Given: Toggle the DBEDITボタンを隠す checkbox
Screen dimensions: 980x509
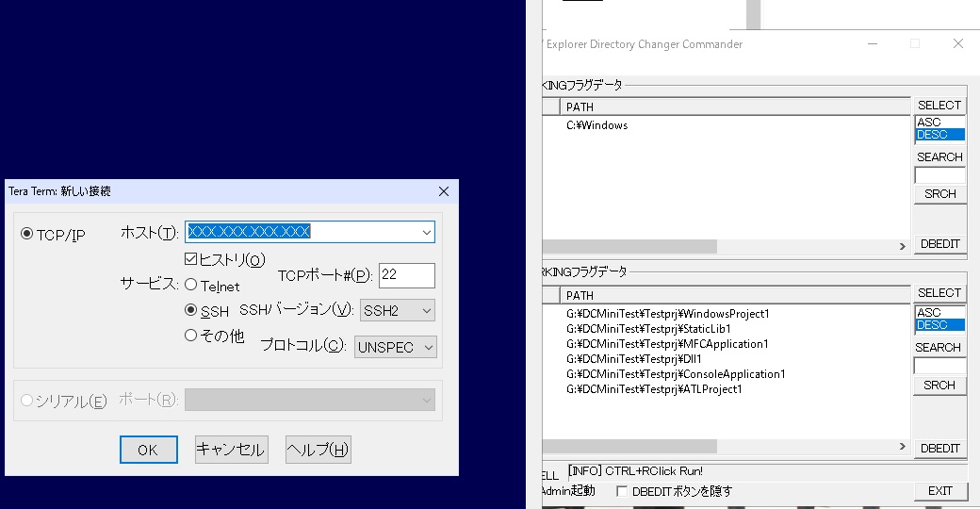Looking at the screenshot, I should 622,491.
